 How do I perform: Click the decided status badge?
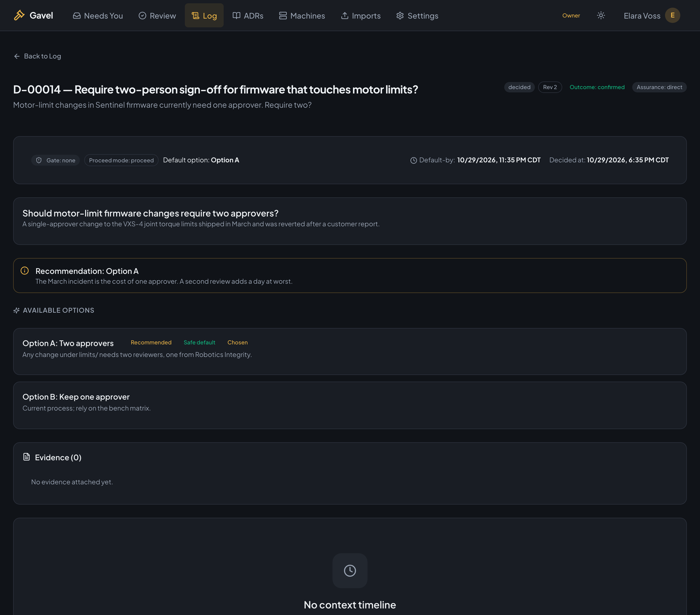click(x=520, y=87)
